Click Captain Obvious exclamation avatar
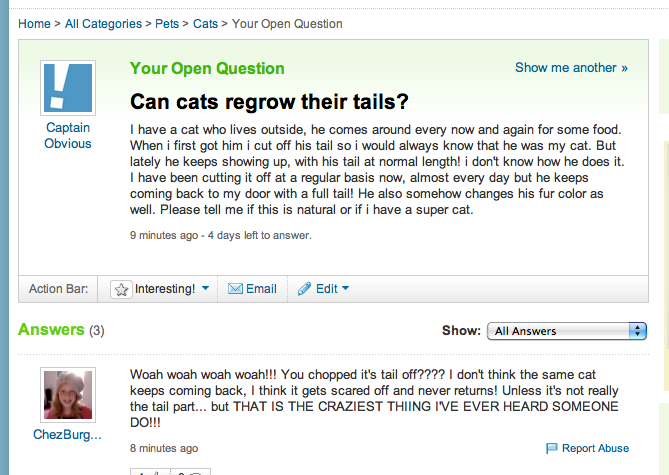This screenshot has height=475, width=669. point(68,88)
